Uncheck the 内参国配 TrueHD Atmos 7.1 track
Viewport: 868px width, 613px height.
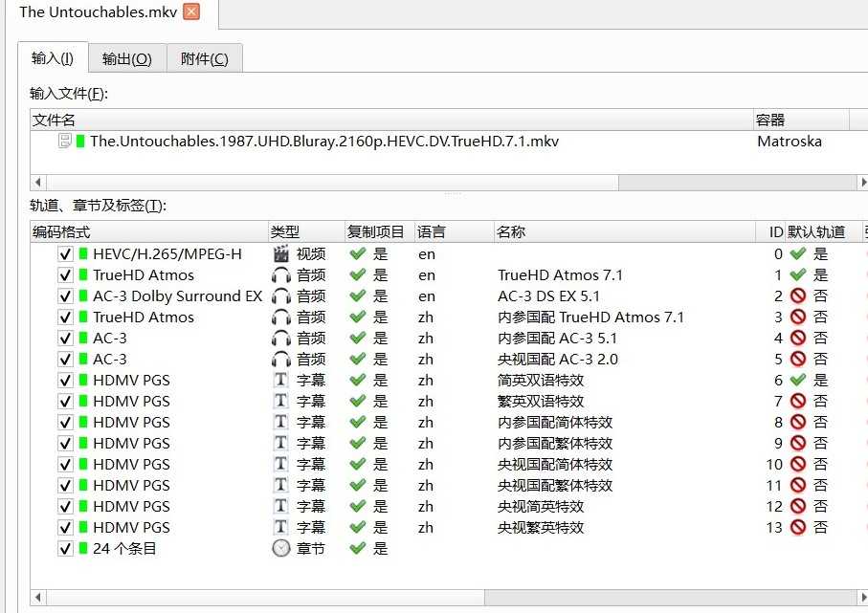65,317
